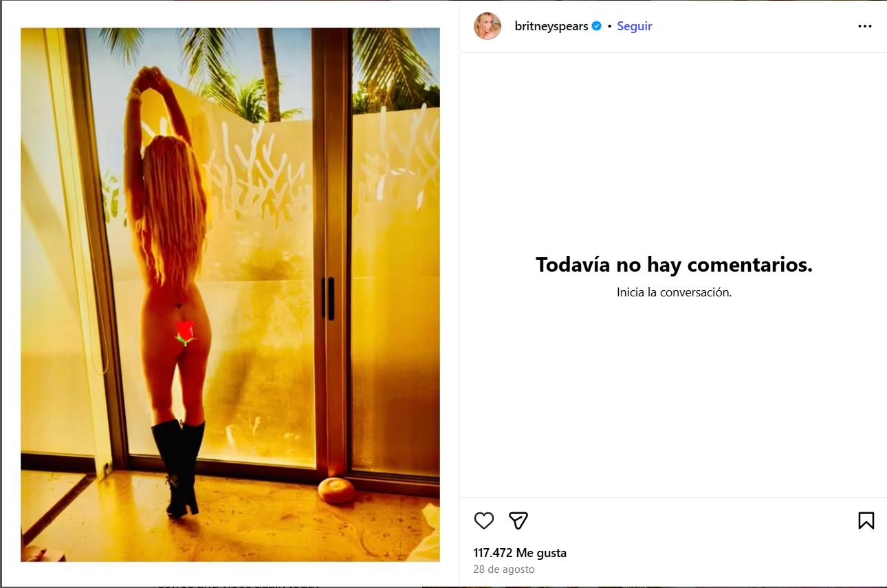
Task: Open the three-dot more options menu
Action: click(x=865, y=26)
